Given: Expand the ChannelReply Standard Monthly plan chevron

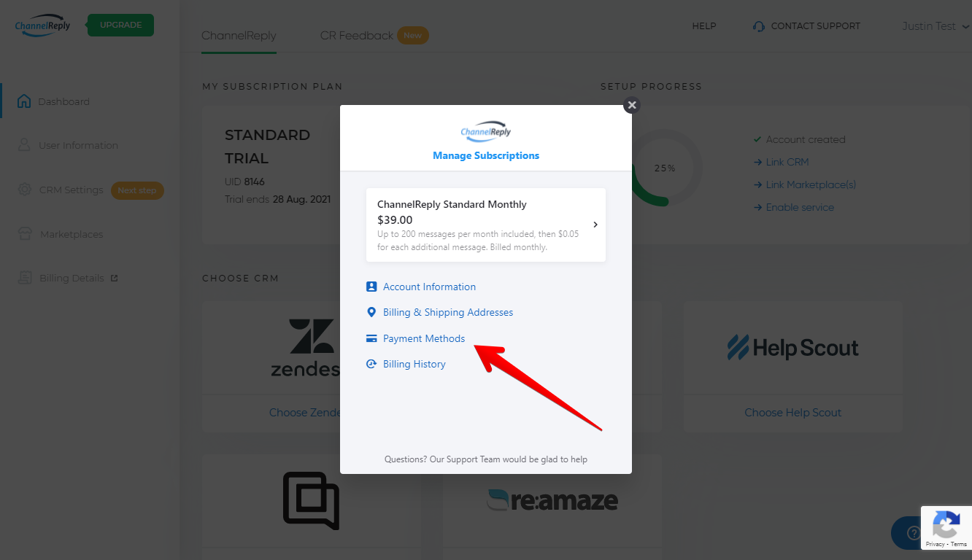Looking at the screenshot, I should [x=595, y=225].
